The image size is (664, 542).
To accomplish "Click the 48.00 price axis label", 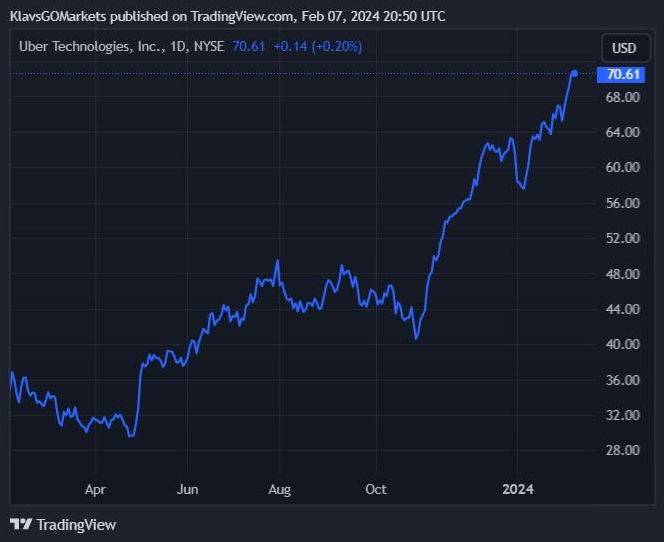I will (x=622, y=274).
